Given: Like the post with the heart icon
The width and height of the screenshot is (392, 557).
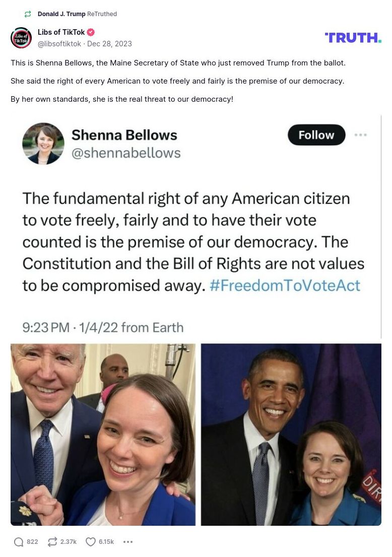Looking at the screenshot, I should tap(91, 542).
